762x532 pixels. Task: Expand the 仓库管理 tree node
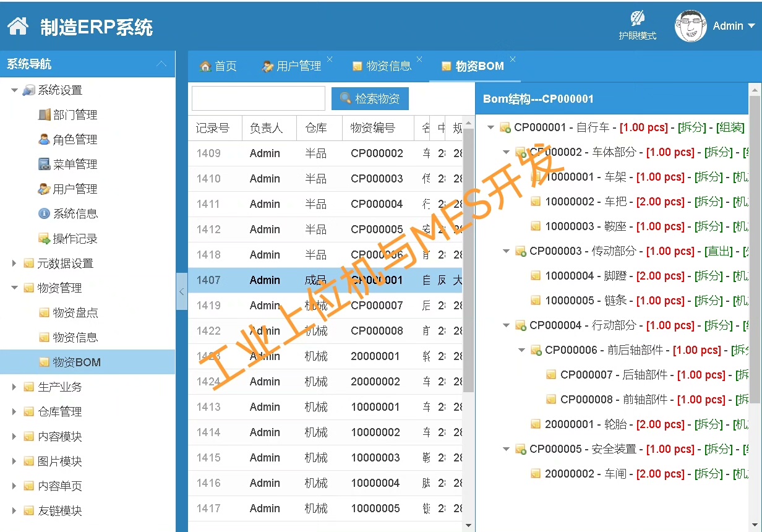[x=14, y=412]
